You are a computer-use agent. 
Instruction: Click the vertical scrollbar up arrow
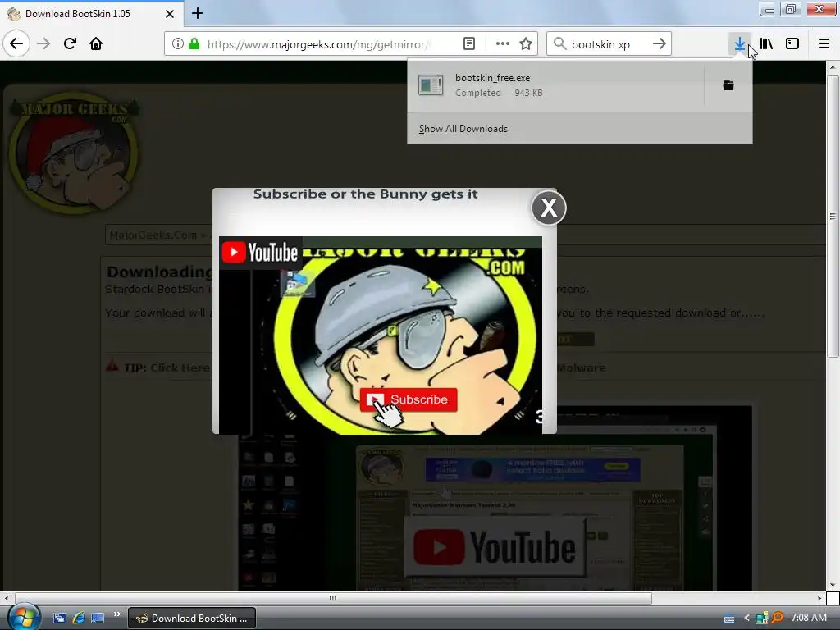coord(833,67)
